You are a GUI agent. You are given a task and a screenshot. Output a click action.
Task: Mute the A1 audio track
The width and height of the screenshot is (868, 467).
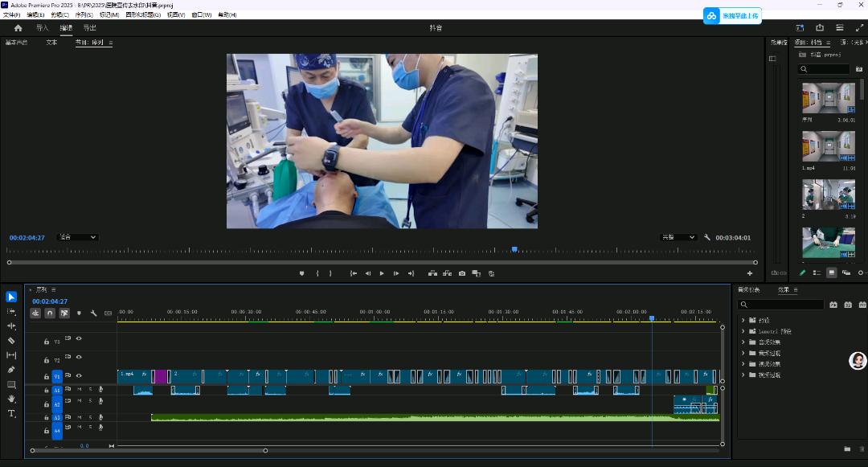[x=80, y=390]
